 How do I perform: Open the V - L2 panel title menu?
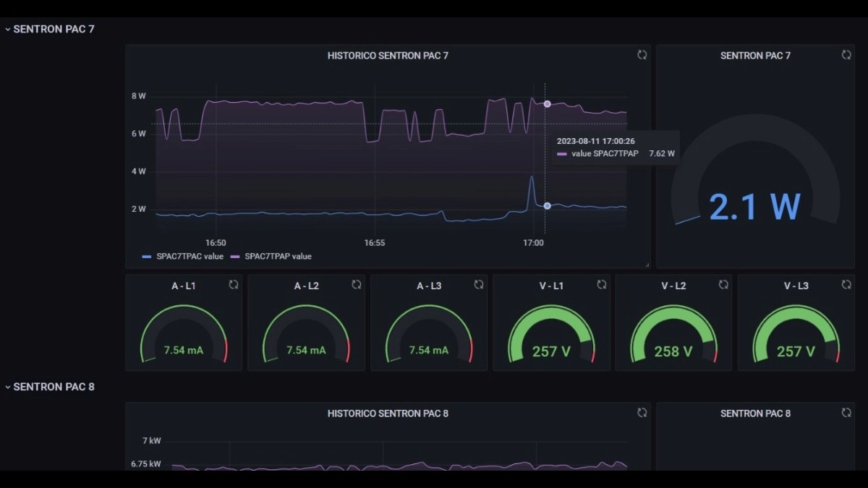point(673,286)
